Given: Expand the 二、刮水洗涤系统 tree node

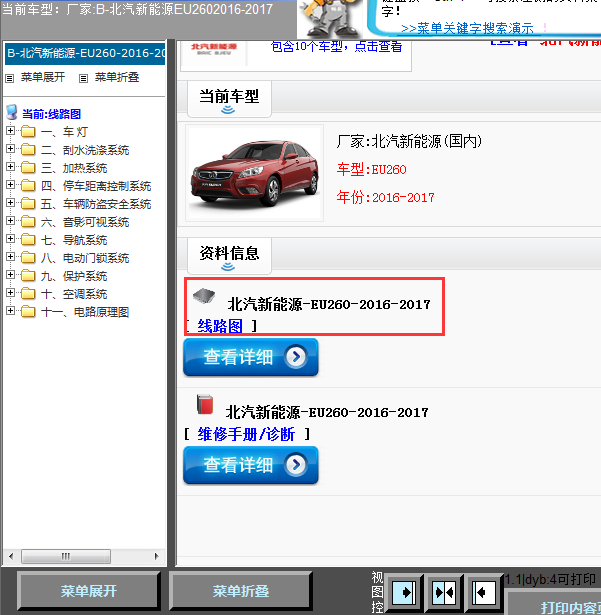Looking at the screenshot, I should click(11, 149).
